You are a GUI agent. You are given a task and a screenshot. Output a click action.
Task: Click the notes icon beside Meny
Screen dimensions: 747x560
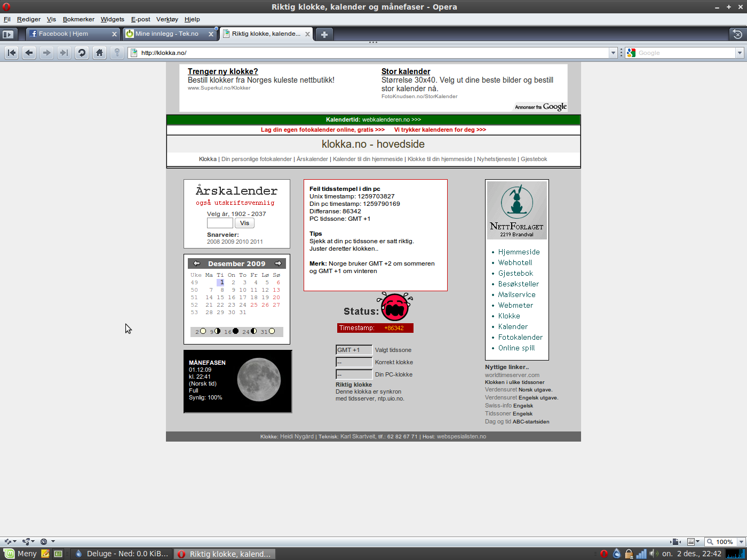tap(45, 554)
